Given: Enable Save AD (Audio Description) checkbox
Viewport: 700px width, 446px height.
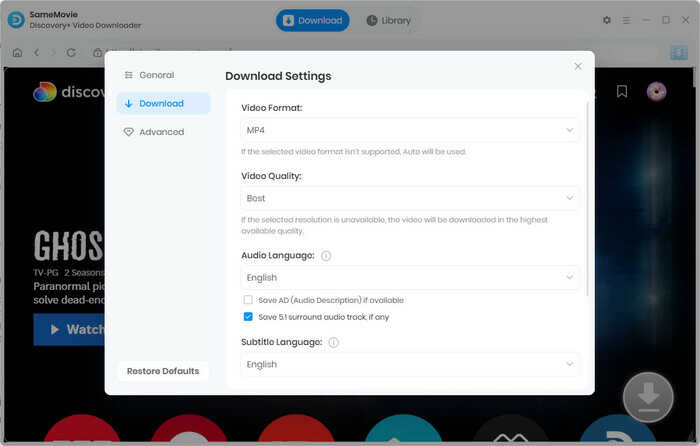Looking at the screenshot, I should 248,300.
